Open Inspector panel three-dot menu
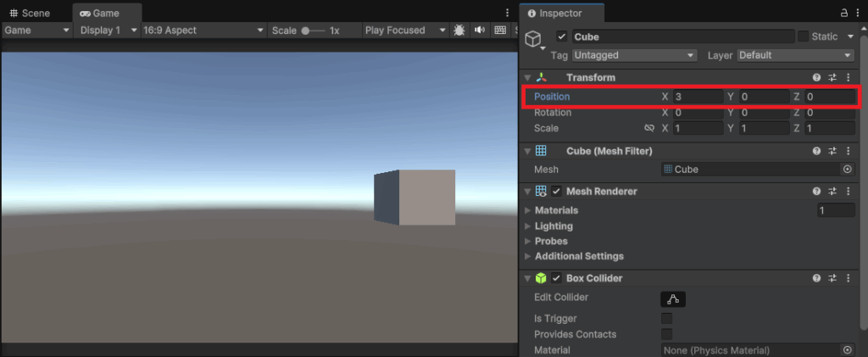 pos(859,13)
